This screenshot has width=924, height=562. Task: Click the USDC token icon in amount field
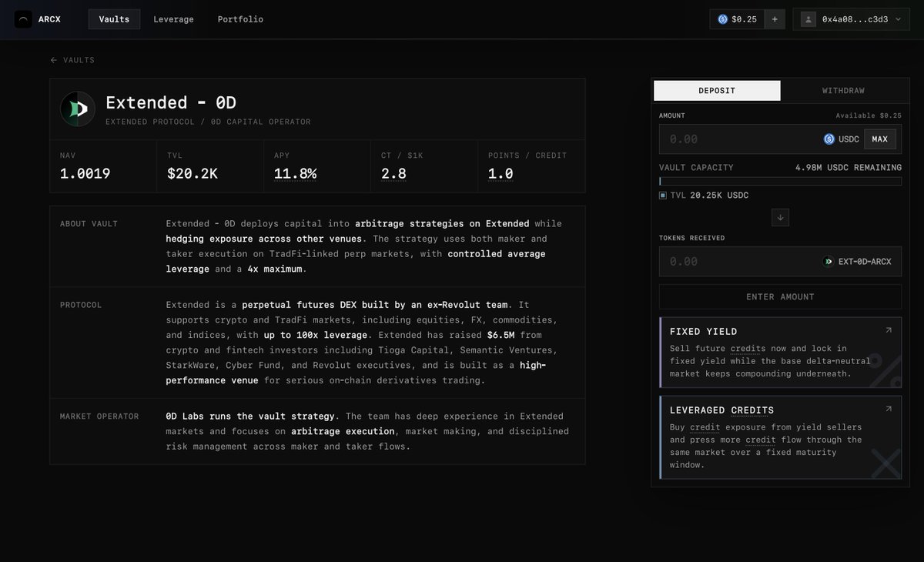(829, 139)
